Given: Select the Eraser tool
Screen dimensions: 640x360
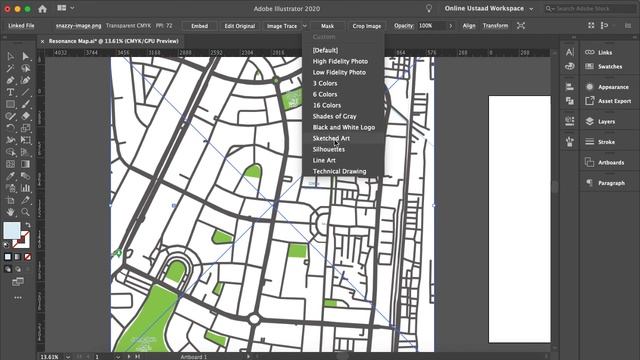Looking at the screenshot, I should [25, 116].
